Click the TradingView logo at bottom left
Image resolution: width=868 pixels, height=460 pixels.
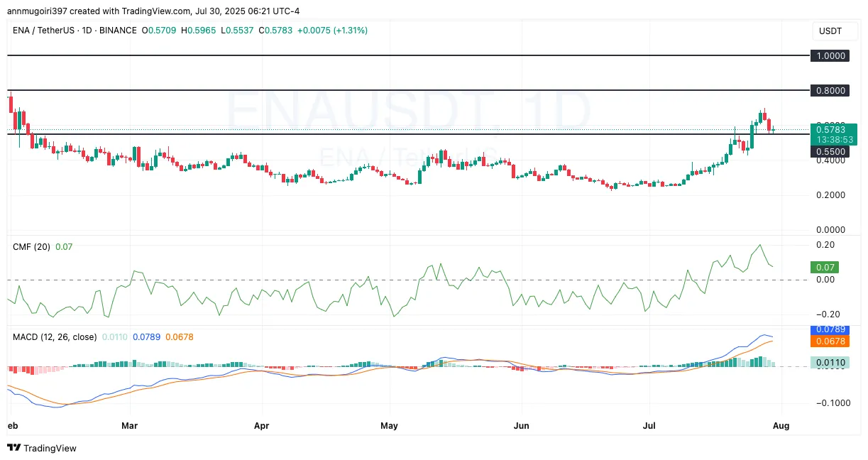click(x=14, y=448)
